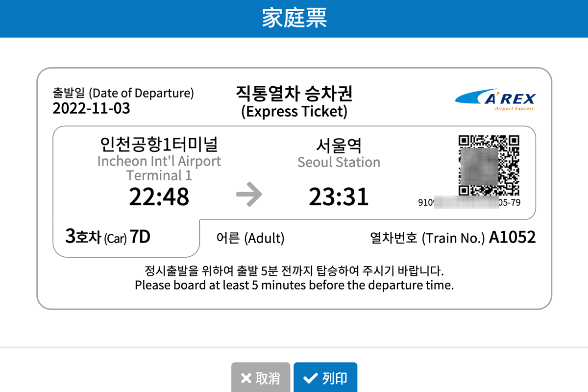The width and height of the screenshot is (588, 392).
Task: Click the Express Ticket heading text
Action: 294,112
